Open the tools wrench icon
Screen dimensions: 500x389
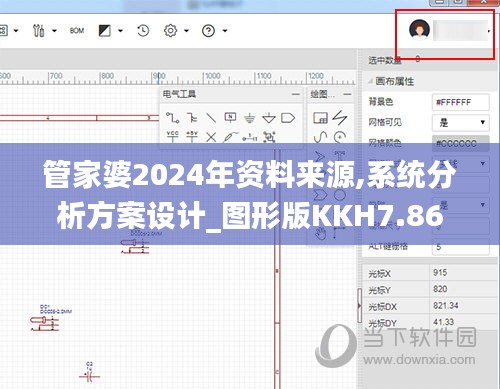(x=39, y=31)
